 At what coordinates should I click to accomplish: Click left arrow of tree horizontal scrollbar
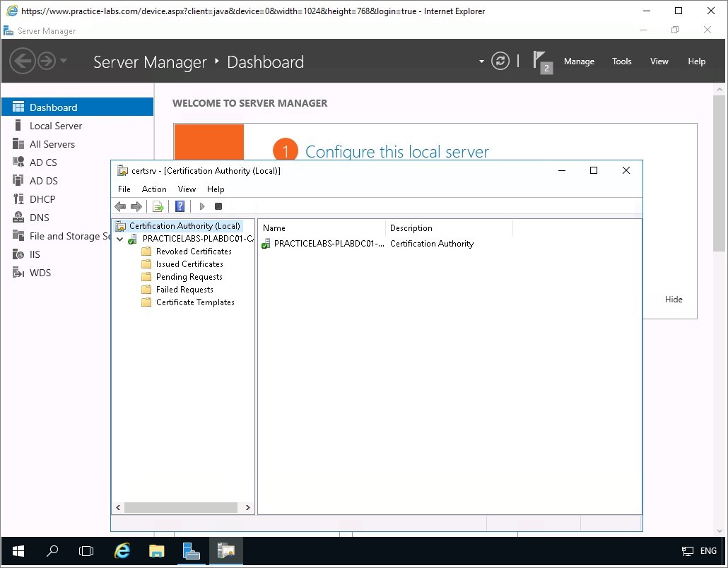118,508
